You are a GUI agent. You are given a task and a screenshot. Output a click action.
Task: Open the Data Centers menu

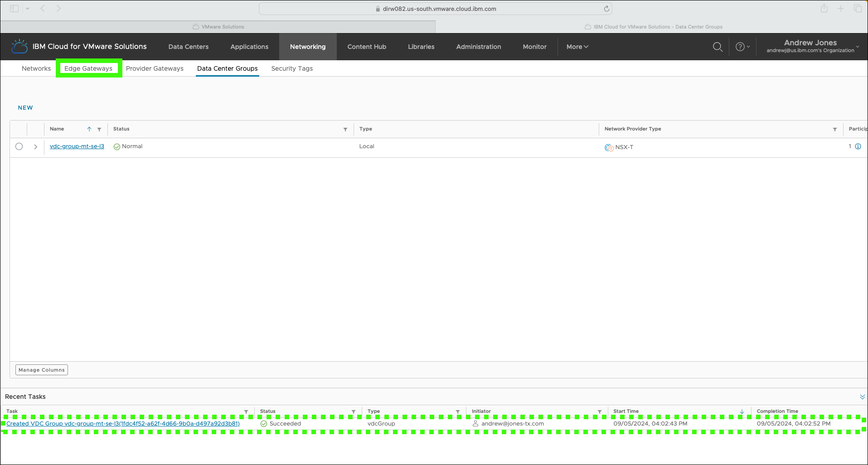coord(189,47)
